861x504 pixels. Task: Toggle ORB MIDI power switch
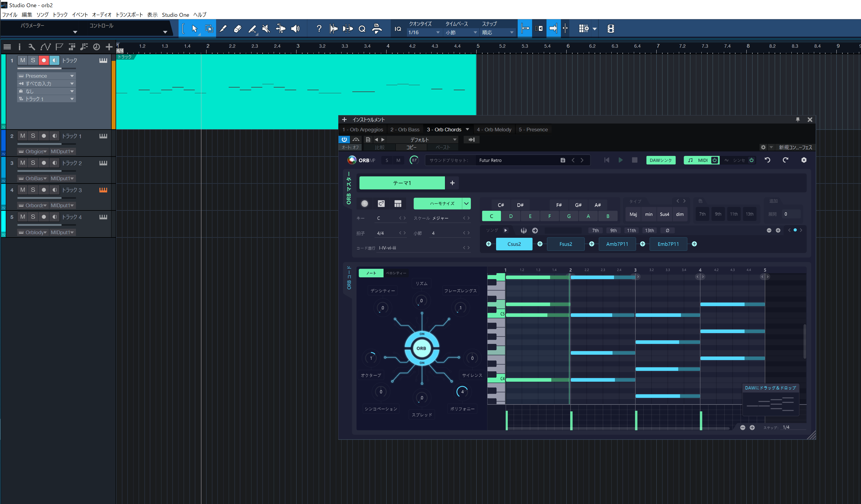tap(715, 160)
